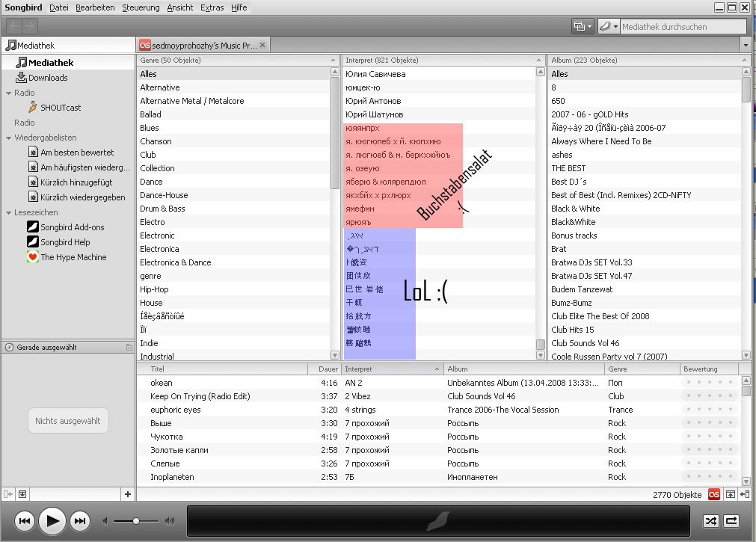This screenshot has height=542, width=756.
Task: Select Alternative in genre list
Action: 234,87
